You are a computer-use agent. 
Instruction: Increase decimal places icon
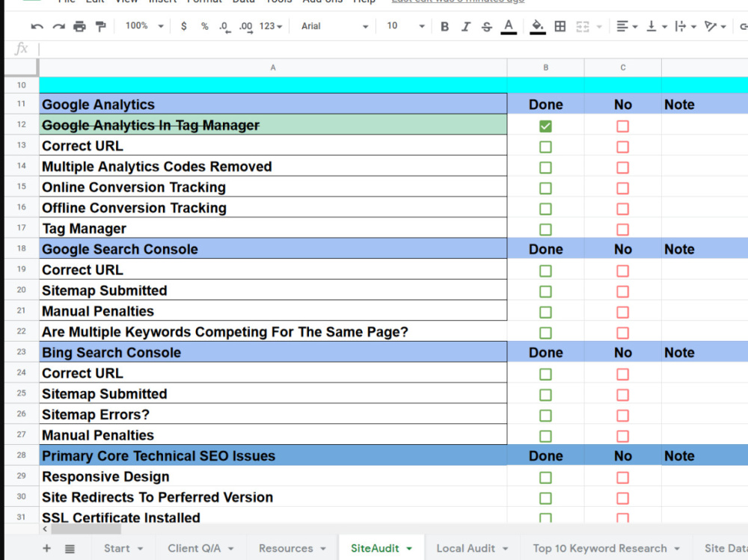point(245,27)
